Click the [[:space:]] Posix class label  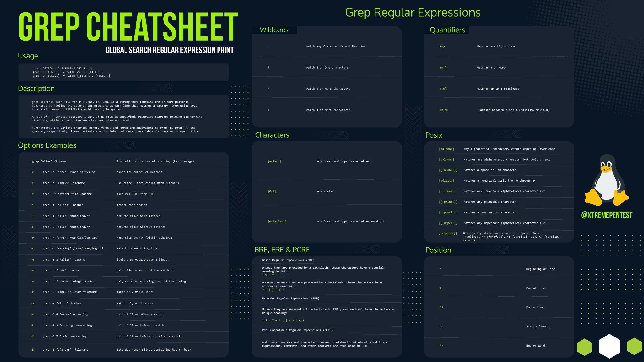click(447, 233)
